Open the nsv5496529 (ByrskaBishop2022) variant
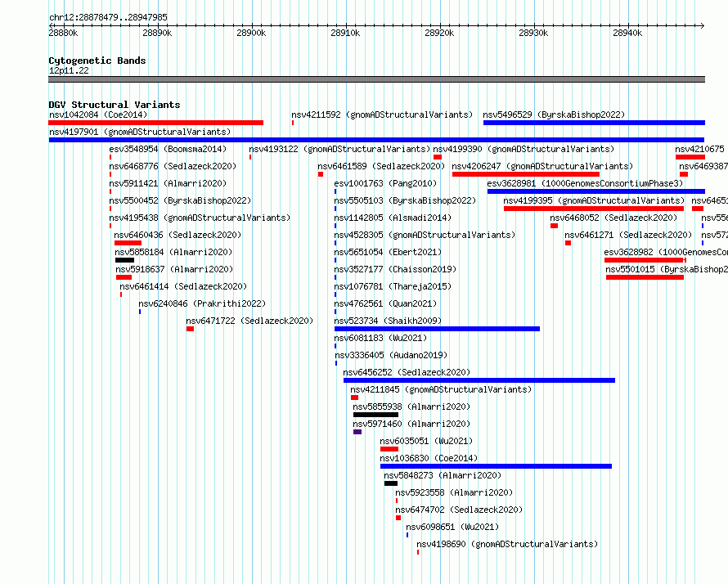 coord(554,115)
